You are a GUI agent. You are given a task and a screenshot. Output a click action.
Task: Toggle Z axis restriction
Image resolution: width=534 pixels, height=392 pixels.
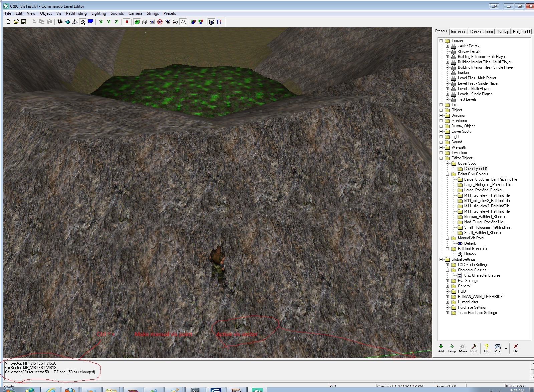pyautogui.click(x=116, y=22)
